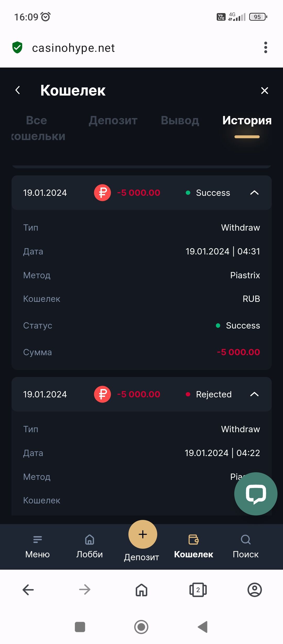Switch to the Вывод tab
This screenshot has height=644, width=283.
coord(180,120)
